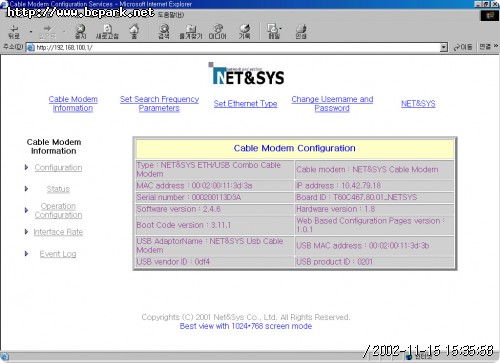Click the address bar URL field

(x=233, y=48)
